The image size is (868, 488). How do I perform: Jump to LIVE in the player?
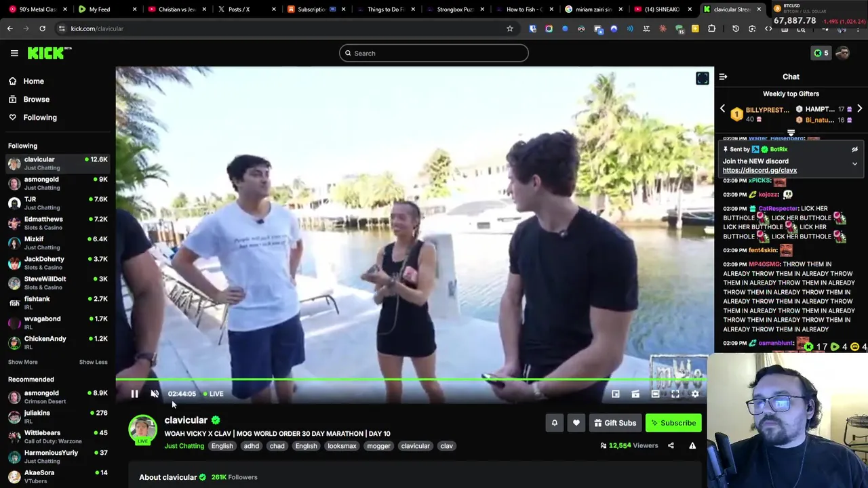[x=213, y=394]
